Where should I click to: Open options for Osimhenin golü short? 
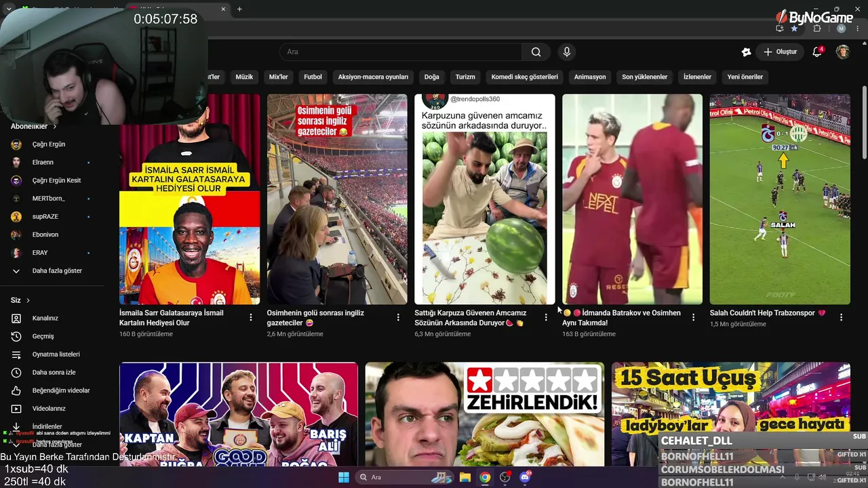pos(398,317)
